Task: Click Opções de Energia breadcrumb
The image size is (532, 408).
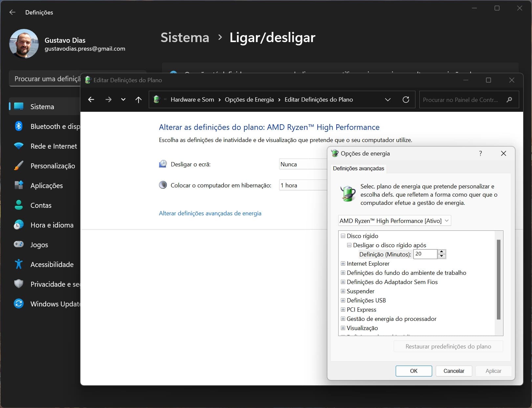Action: point(249,100)
